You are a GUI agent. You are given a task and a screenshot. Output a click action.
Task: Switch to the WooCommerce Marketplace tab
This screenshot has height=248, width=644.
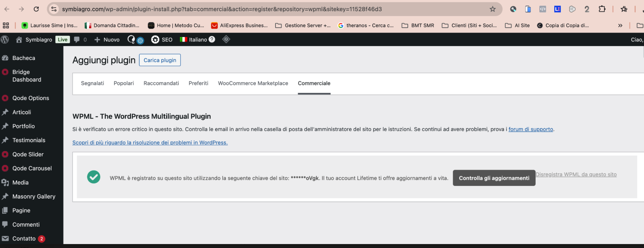tap(253, 83)
